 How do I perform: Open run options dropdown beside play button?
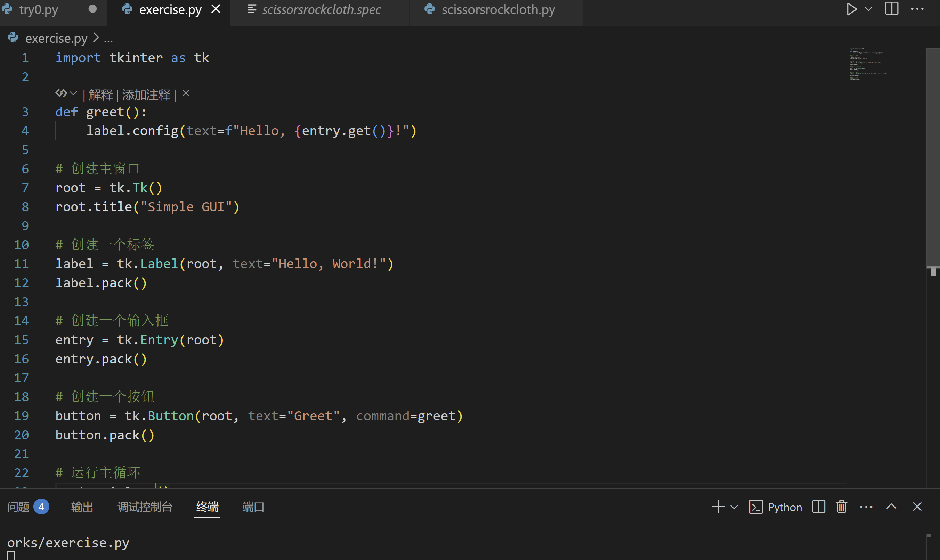[x=868, y=9]
